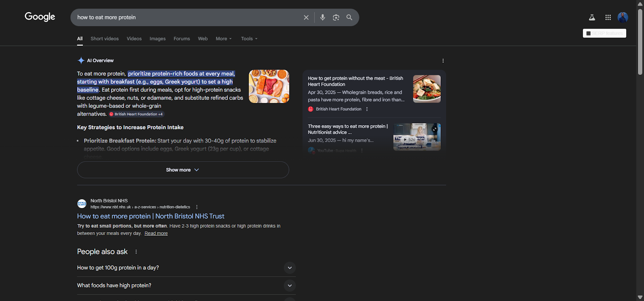Click British Heart Foundation source icon in card
The width and height of the screenshot is (644, 301).
[311, 109]
